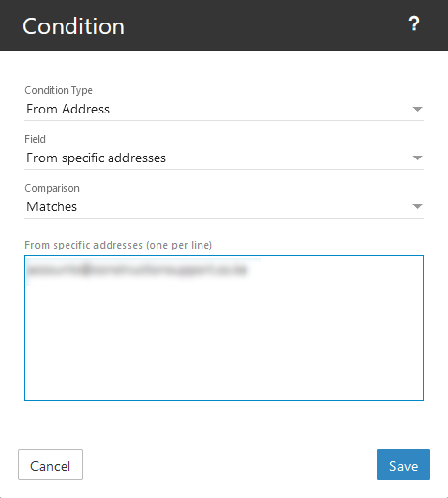
Task: Click the 'From specific addresses (one per line)' label
Action: click(x=118, y=245)
